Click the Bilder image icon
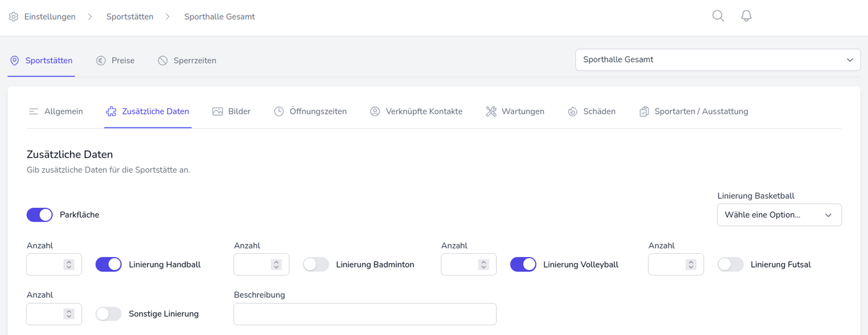Image resolution: width=868 pixels, height=335 pixels. click(x=218, y=111)
